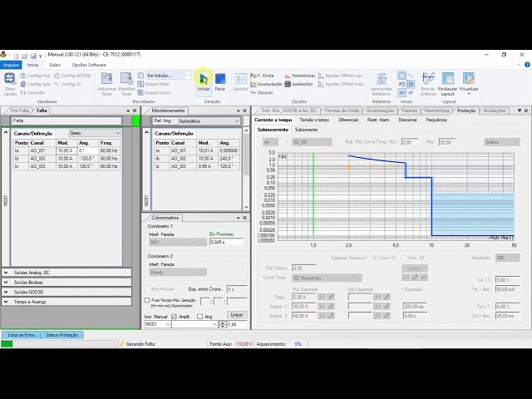Click the Parar stop generation icon
This screenshot has width=532, height=399.
pyautogui.click(x=220, y=79)
